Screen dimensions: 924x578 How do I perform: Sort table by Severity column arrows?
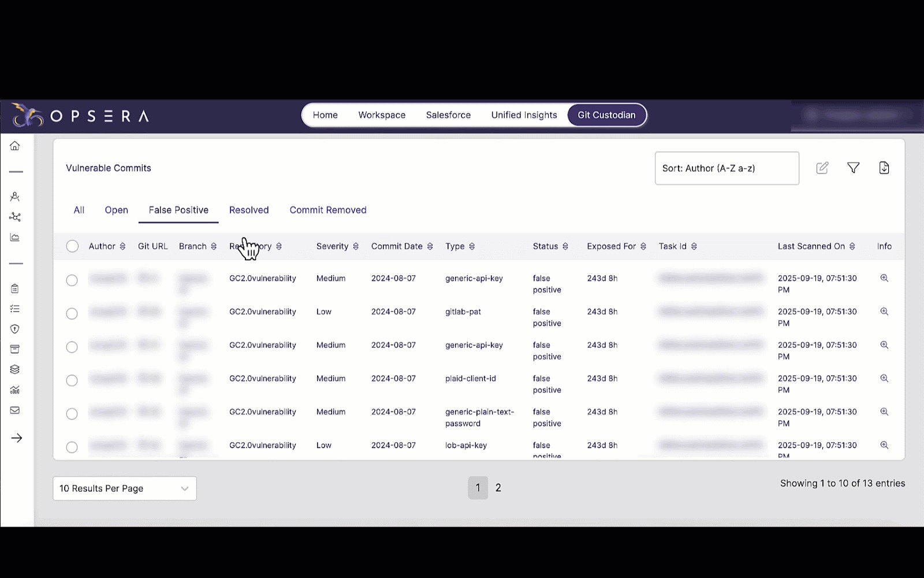pos(356,246)
